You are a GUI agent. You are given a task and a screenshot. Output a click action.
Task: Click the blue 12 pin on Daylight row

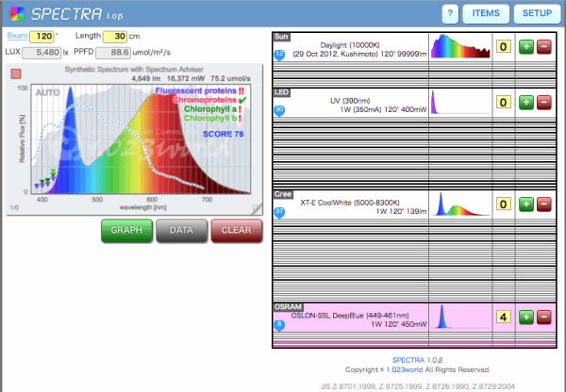point(279,56)
